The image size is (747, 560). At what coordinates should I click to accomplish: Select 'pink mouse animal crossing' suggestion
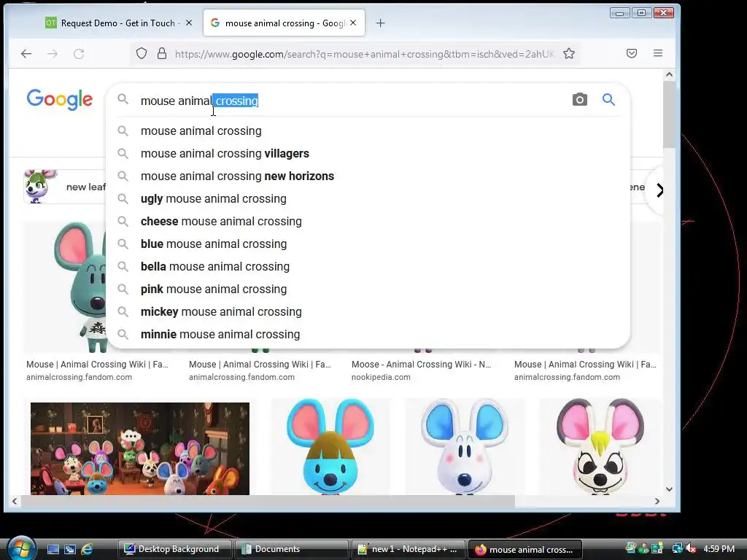pos(368,289)
